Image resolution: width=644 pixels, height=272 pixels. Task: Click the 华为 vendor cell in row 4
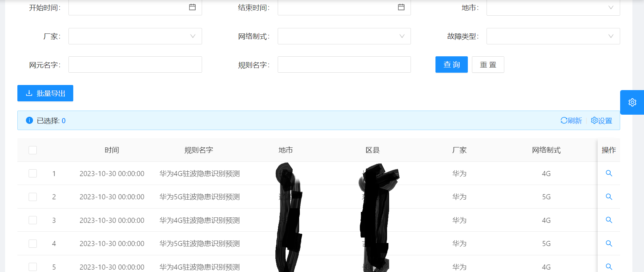459,244
